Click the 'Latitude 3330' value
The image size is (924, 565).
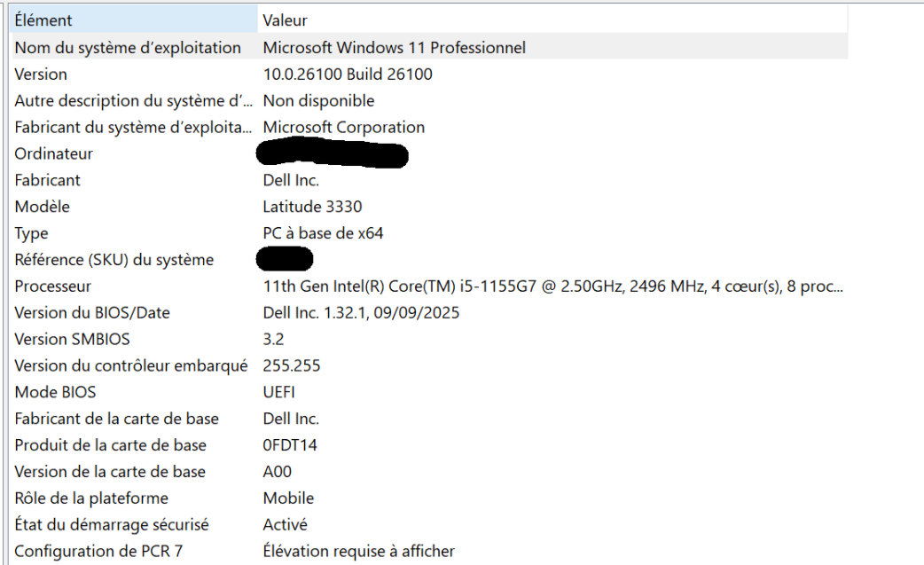[x=312, y=207]
